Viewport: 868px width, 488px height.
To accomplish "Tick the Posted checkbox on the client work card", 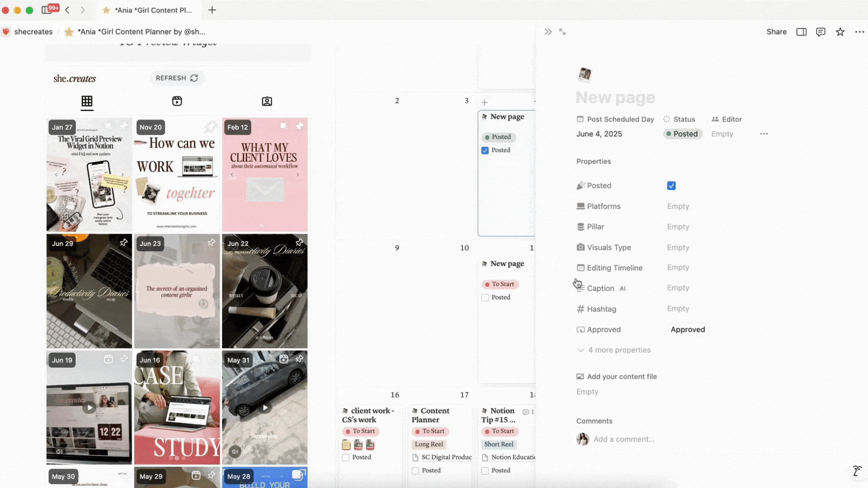I will point(345,457).
